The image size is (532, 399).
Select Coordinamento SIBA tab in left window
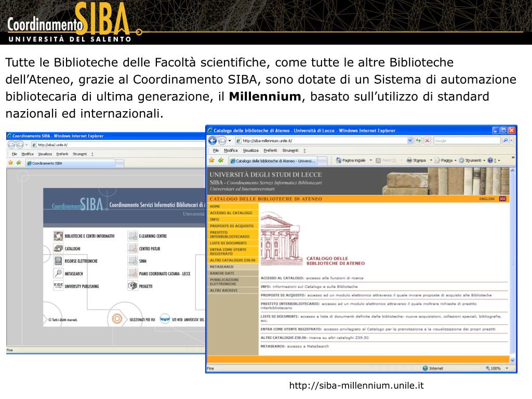pyautogui.click(x=71, y=163)
